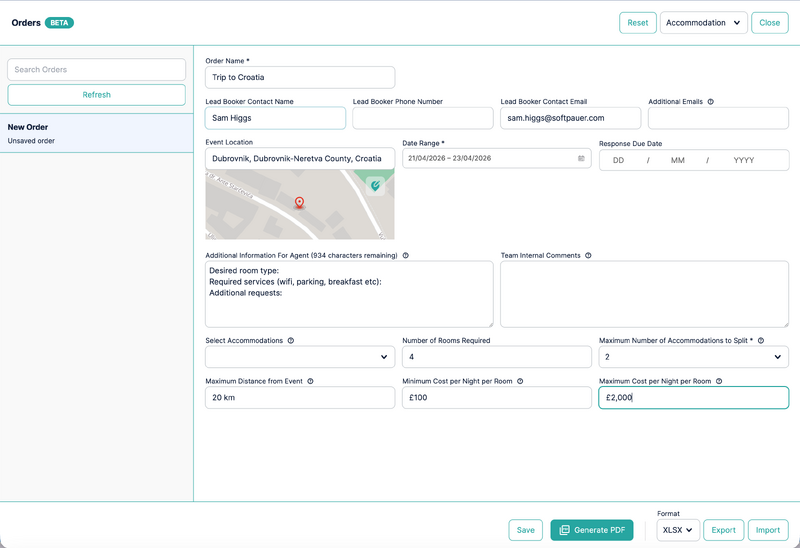800x548 pixels.
Task: Open Maximum Number of Accommodations to Split dropdown
Action: (693, 357)
